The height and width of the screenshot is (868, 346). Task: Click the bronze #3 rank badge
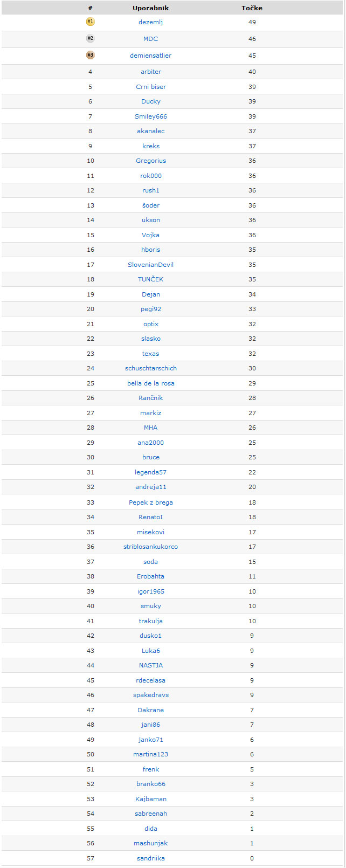coord(90,55)
